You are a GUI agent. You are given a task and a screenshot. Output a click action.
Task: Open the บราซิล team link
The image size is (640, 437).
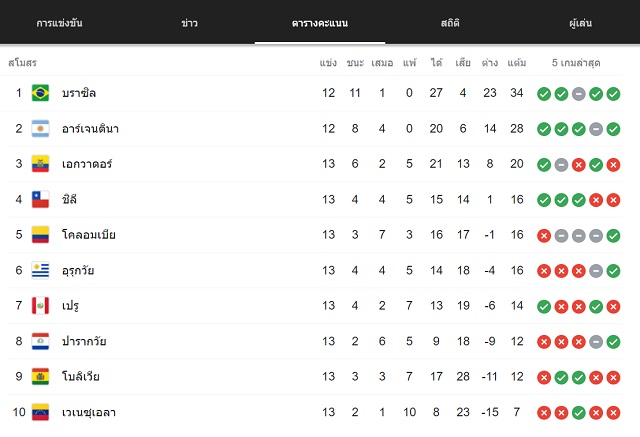click(x=79, y=93)
